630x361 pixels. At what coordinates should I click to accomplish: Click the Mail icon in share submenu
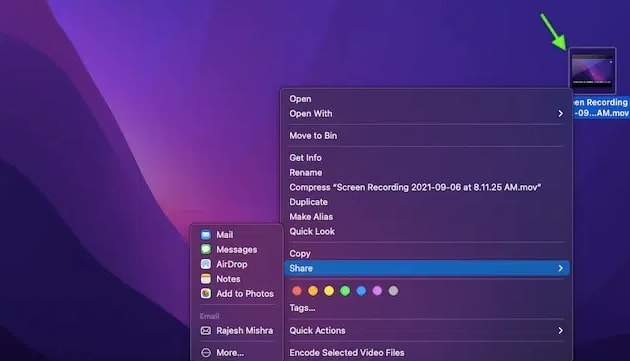click(x=206, y=235)
